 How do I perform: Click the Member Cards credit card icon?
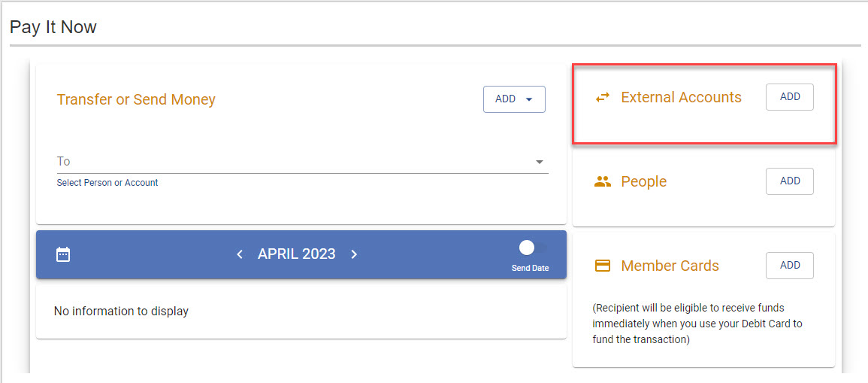coord(603,266)
